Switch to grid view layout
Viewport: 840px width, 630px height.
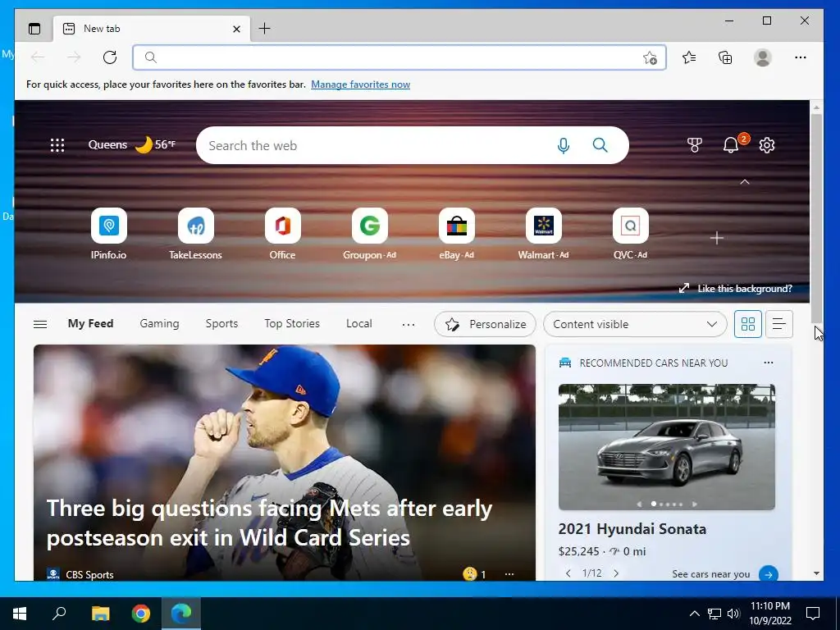748,324
